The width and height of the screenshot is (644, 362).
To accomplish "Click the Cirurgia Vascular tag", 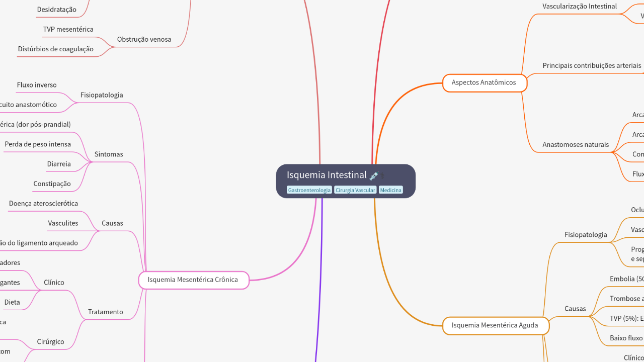I will point(355,190).
